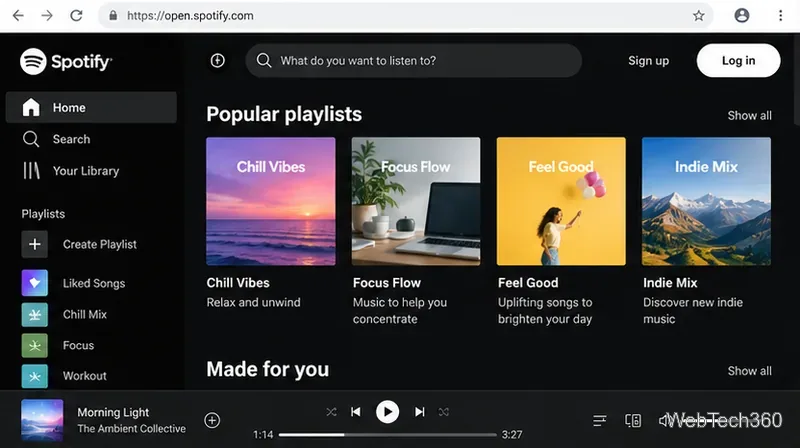The image size is (800, 448).
Task: Click the song progress bar
Action: point(387,435)
